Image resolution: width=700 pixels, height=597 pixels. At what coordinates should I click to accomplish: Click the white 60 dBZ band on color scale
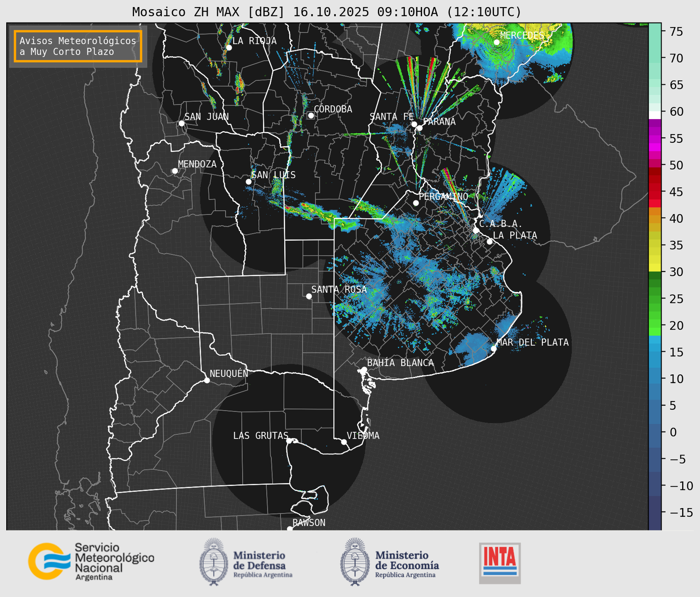click(x=655, y=115)
